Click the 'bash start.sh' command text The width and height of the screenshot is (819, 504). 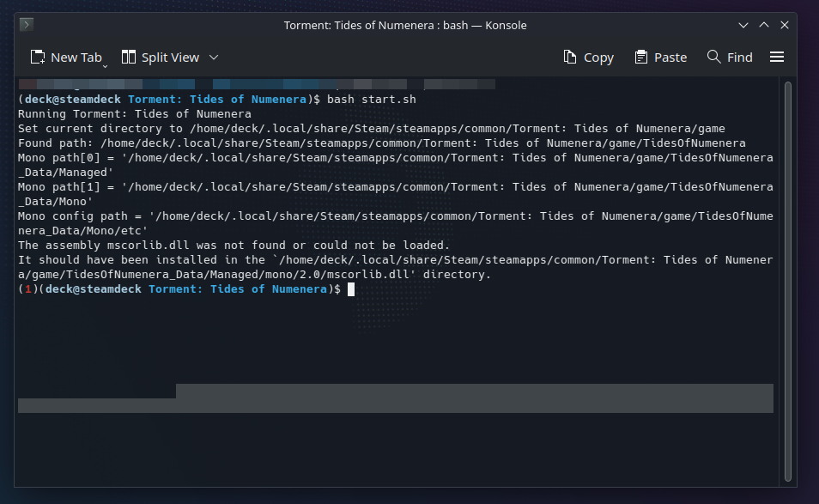(x=372, y=100)
